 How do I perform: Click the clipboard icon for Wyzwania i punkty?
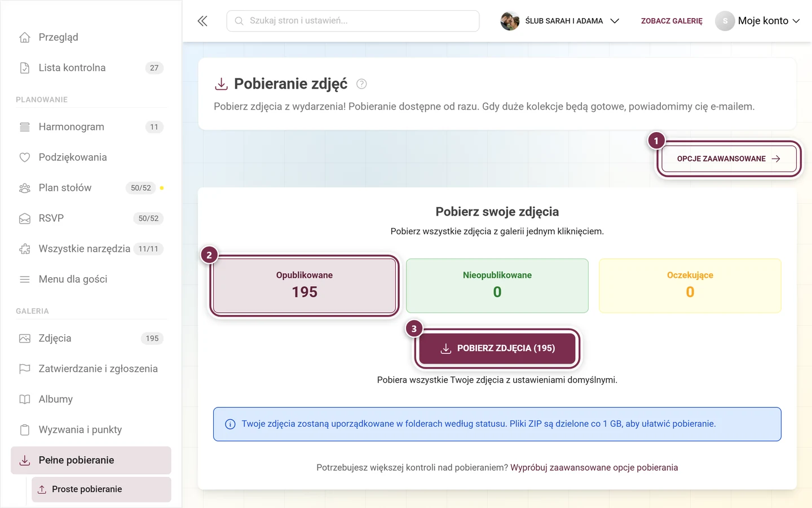tap(25, 430)
